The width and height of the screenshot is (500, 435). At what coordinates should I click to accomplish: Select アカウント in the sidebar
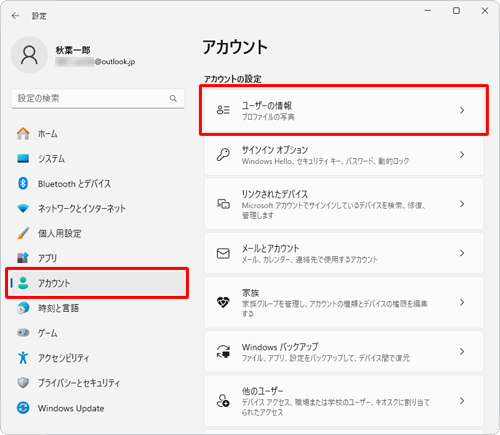point(97,283)
